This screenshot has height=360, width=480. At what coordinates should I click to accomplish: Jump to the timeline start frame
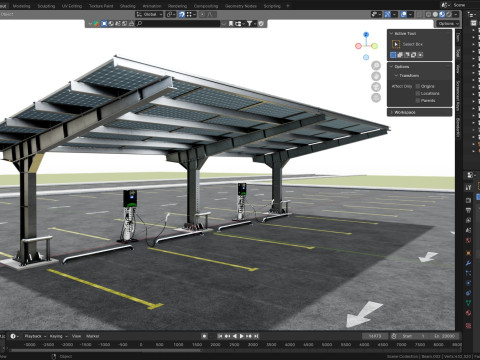pyautogui.click(x=220, y=336)
